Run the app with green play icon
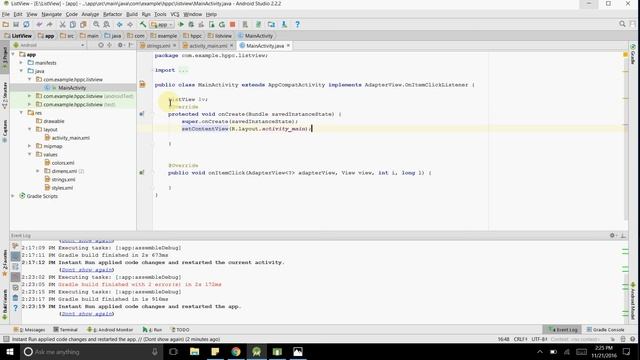The width and height of the screenshot is (640, 360). click(181, 24)
